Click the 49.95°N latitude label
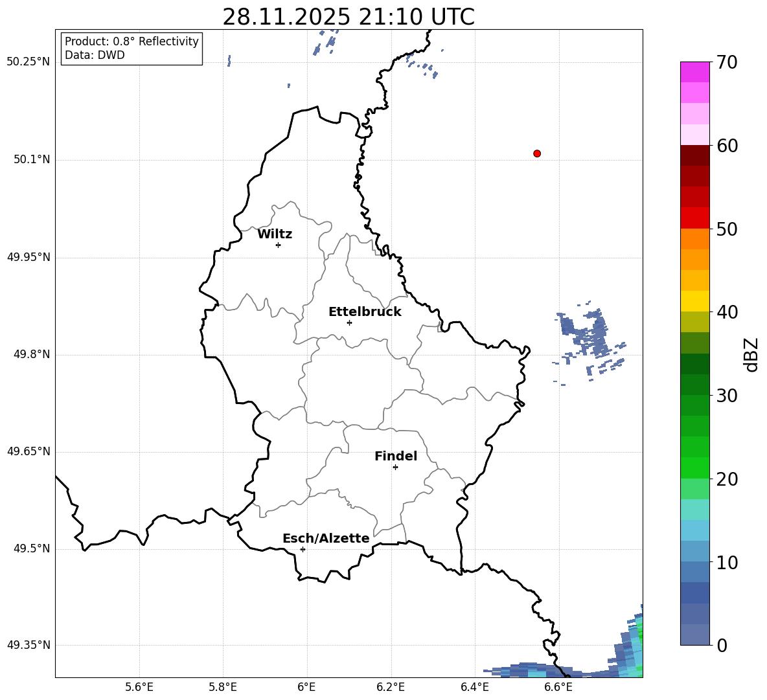The width and height of the screenshot is (767, 700). (29, 257)
